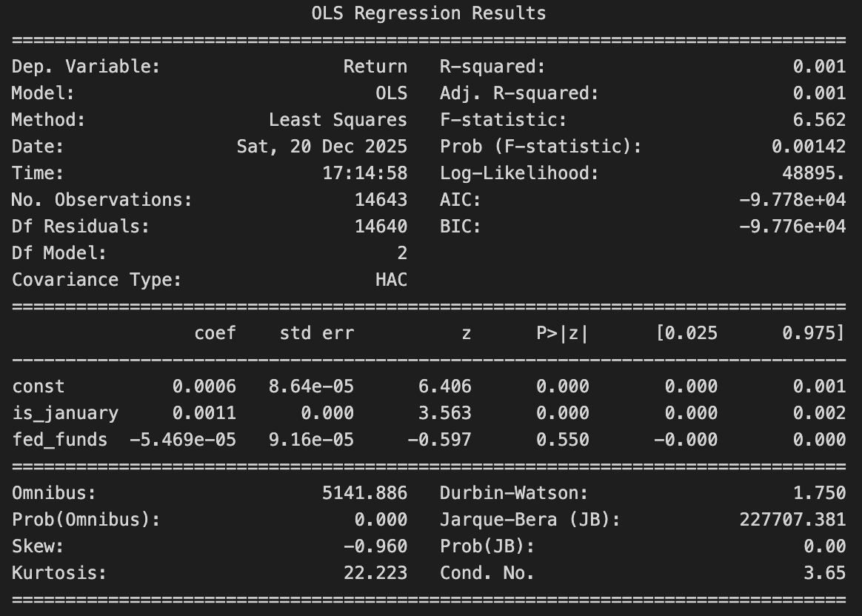This screenshot has height=616, width=862.
Task: Select the No. Observations value 14643
Action: point(381,200)
